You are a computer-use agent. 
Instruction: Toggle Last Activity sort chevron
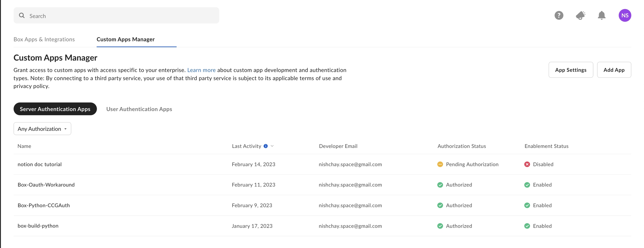coord(272,146)
